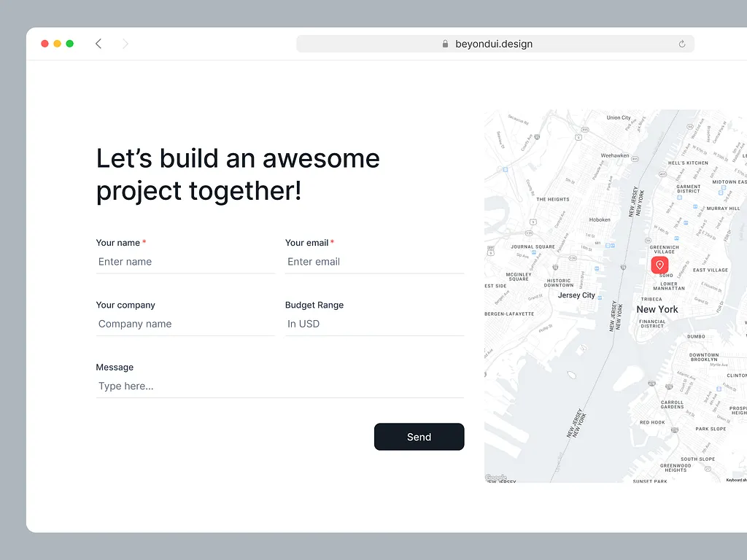
Task: Click the Jersey City label on map
Action: [576, 295]
